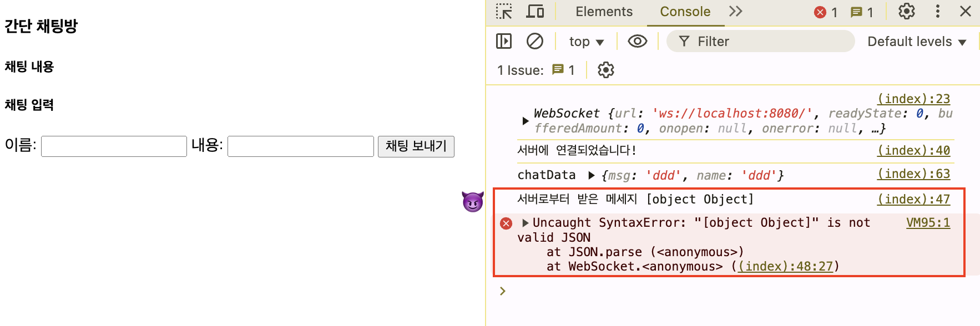This screenshot has width=980, height=326.
Task: Show the console sidebar
Action: click(504, 41)
